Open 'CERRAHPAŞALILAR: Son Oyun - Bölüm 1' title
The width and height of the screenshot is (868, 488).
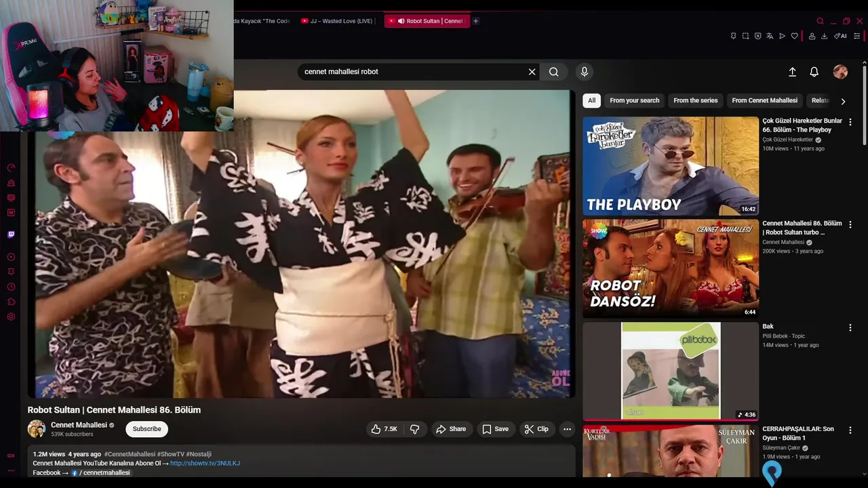798,433
